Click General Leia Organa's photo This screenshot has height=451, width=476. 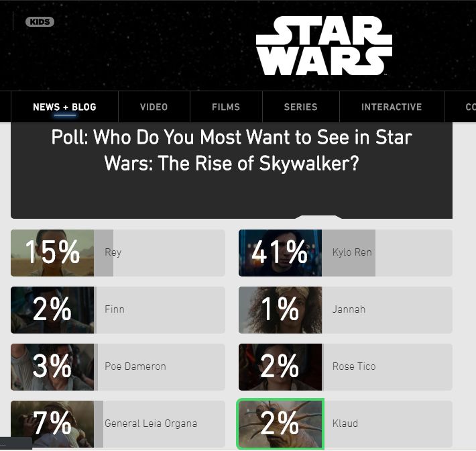pyautogui.click(x=52, y=423)
